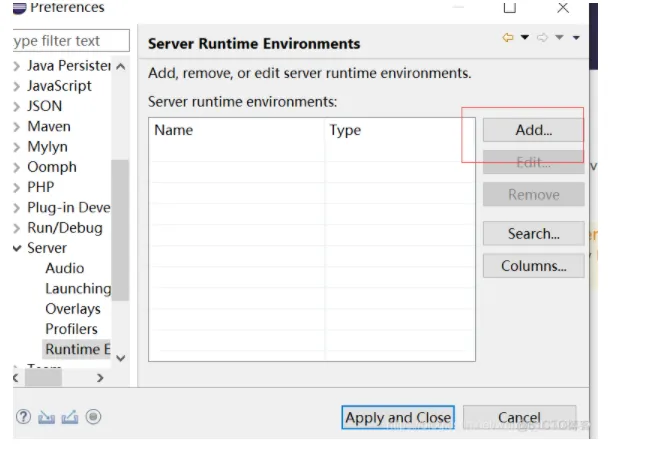Click Apply and Close
Image resolution: width=649 pixels, height=462 pixels.
click(398, 417)
